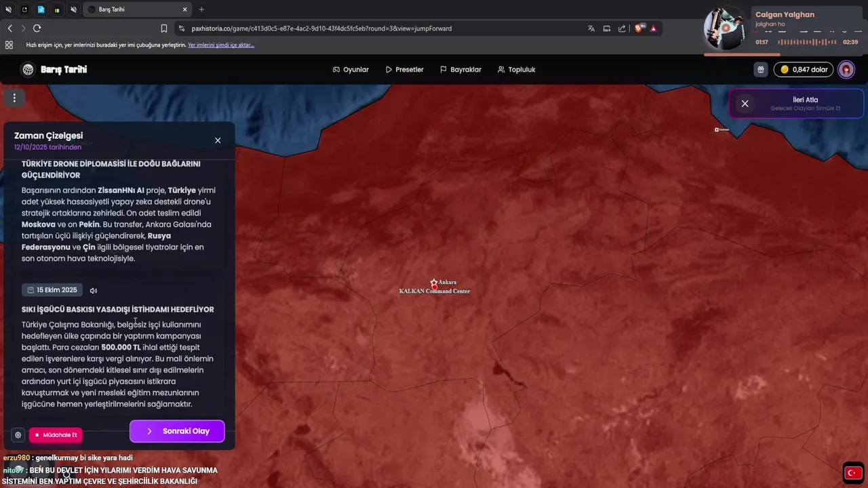Bookmark this page icon
The height and width of the screenshot is (488, 868).
[x=164, y=28]
